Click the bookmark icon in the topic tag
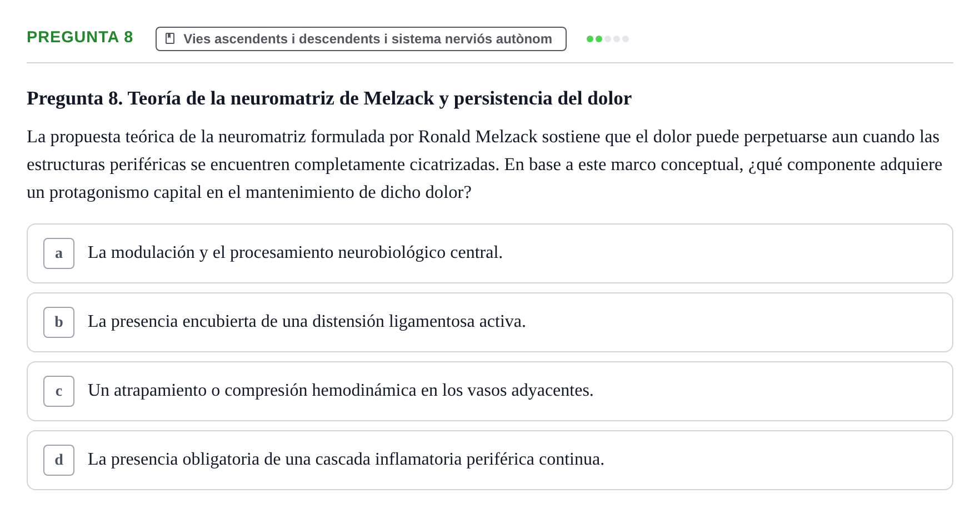 coord(170,39)
